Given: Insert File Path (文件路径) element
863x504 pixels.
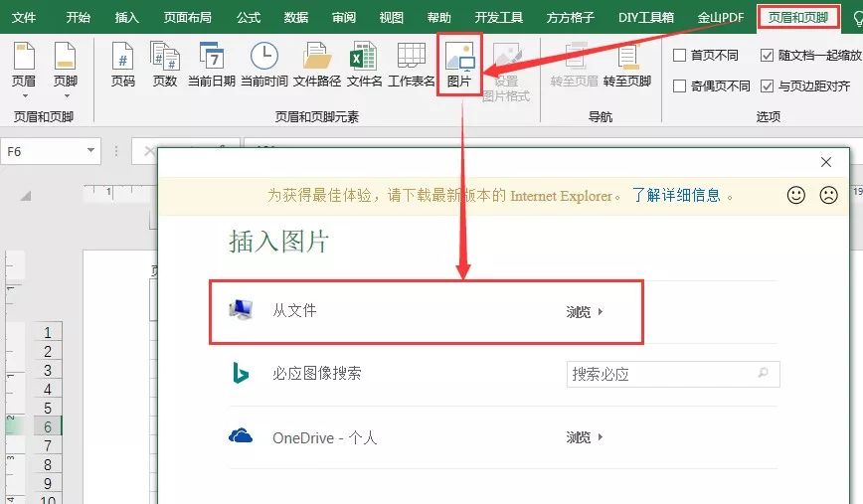Looking at the screenshot, I should pos(317,65).
